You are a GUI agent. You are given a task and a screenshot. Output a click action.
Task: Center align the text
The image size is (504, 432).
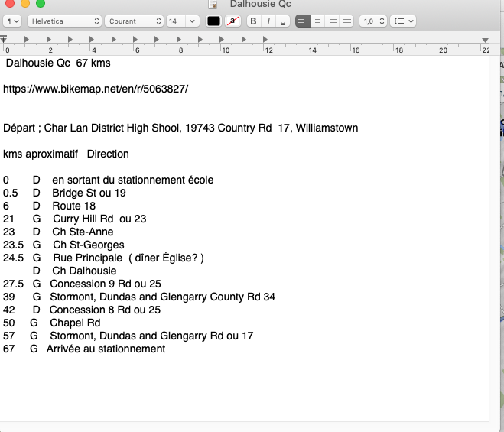pos(317,21)
